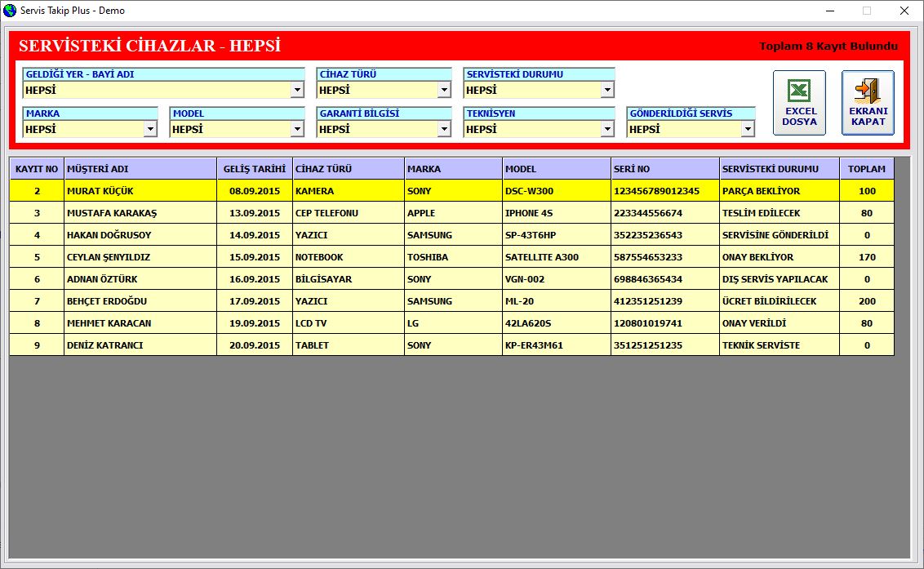The height and width of the screenshot is (569, 924).
Task: Click the Marka table column header
Action: point(453,169)
